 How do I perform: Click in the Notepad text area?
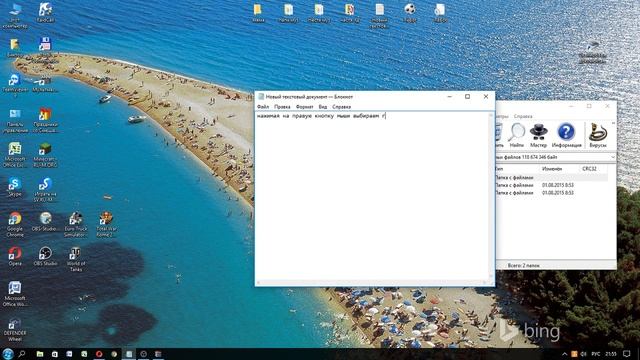(x=372, y=196)
